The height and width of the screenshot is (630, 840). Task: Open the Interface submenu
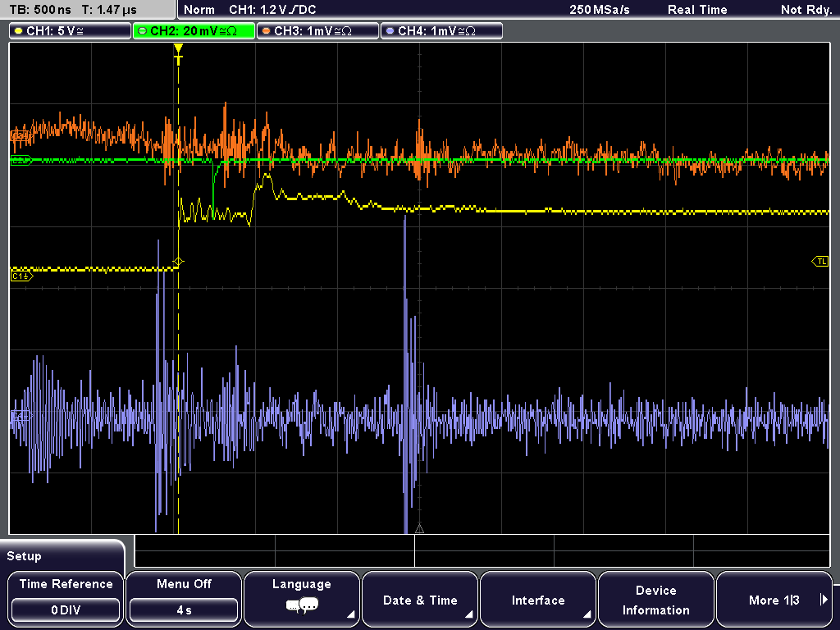click(x=538, y=598)
